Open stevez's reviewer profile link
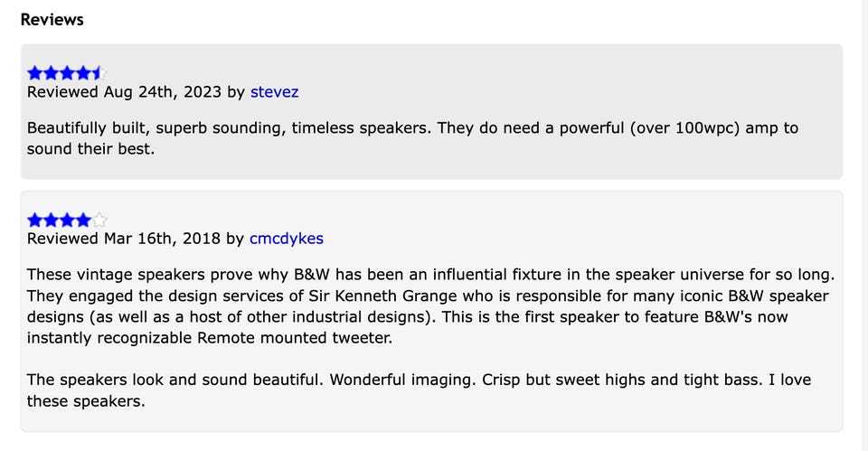Viewport: 868px width, 451px height. [x=274, y=92]
